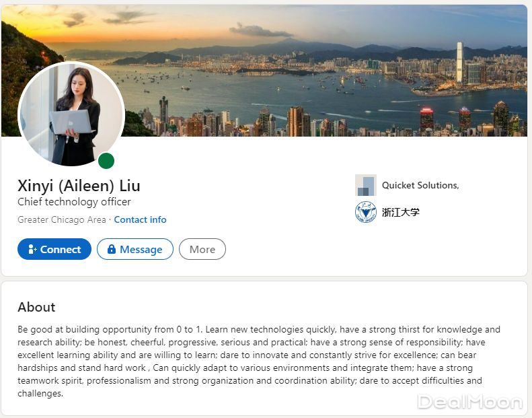532x418 pixels.
Task: Click the Quicket Solutions company logo
Action: (366, 185)
